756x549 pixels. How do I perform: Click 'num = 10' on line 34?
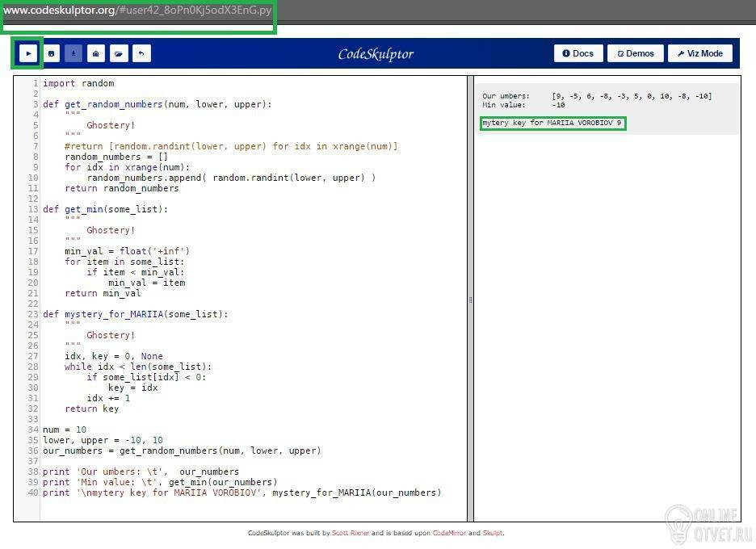coord(65,430)
